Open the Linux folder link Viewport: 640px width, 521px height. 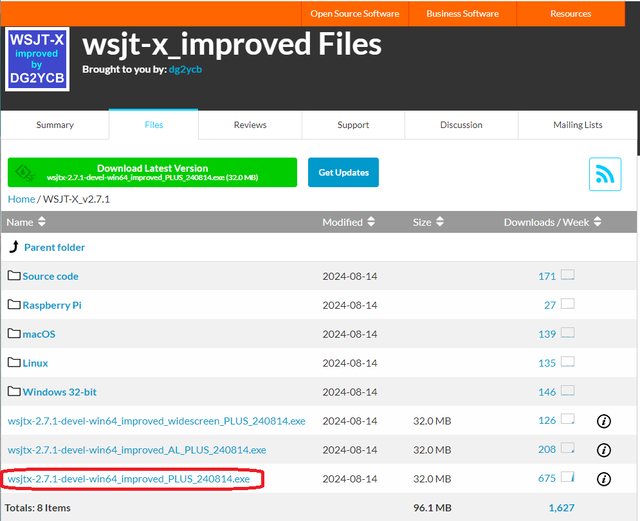coord(35,363)
